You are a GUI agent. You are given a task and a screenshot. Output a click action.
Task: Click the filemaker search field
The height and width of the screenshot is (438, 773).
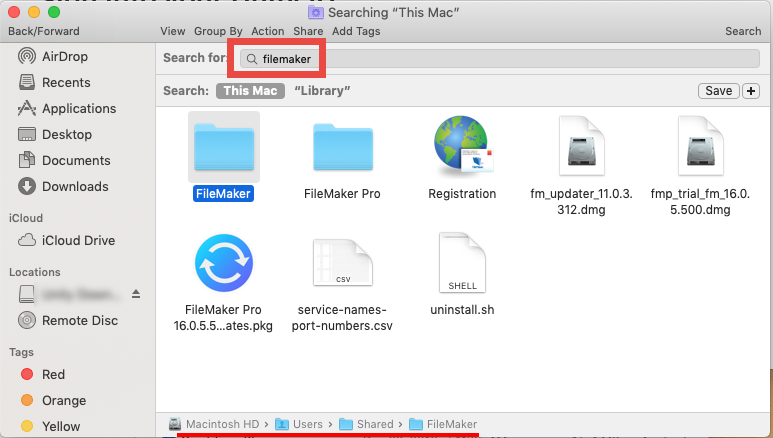pos(500,59)
